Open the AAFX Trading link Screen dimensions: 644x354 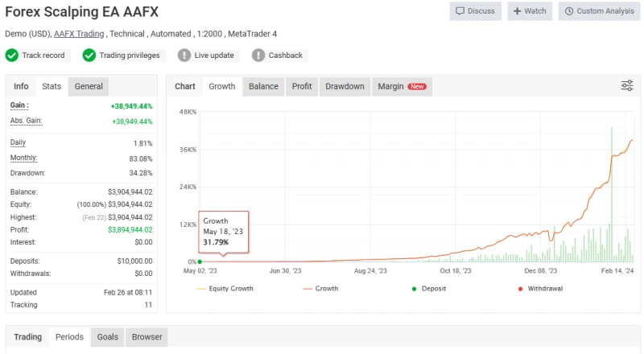(78, 34)
